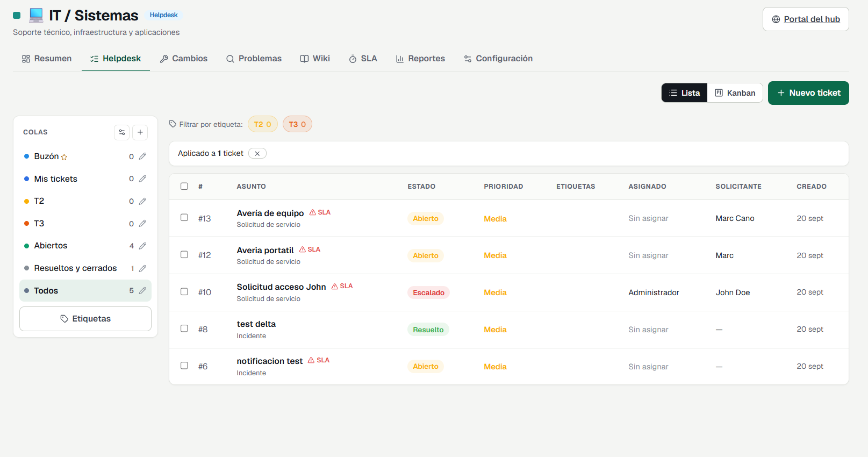This screenshot has width=868, height=457.
Task: Filter by the T3 tag chip
Action: coord(297,124)
